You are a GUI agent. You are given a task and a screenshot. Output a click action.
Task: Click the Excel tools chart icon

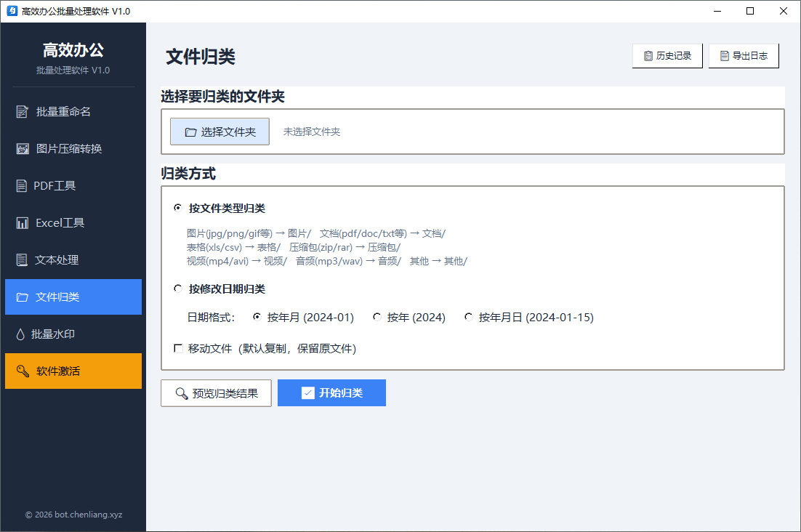(x=23, y=223)
